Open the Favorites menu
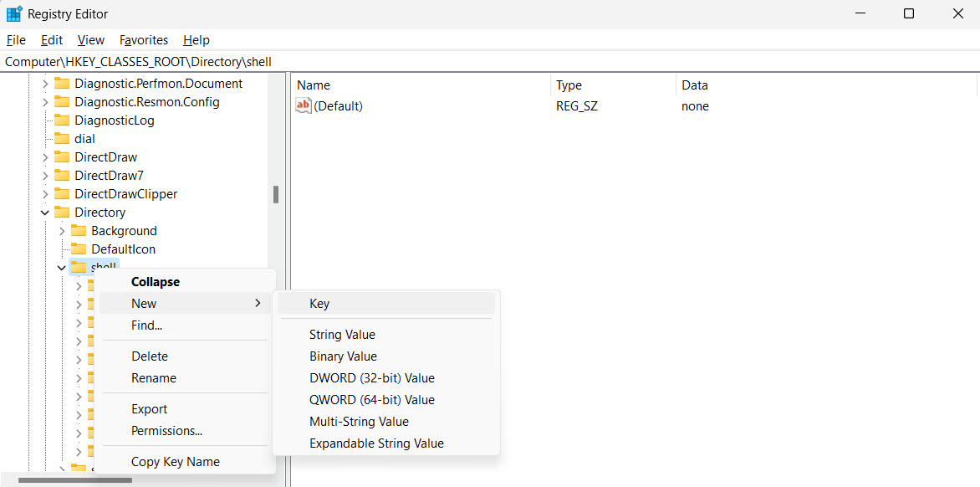The width and height of the screenshot is (980, 487). tap(143, 39)
